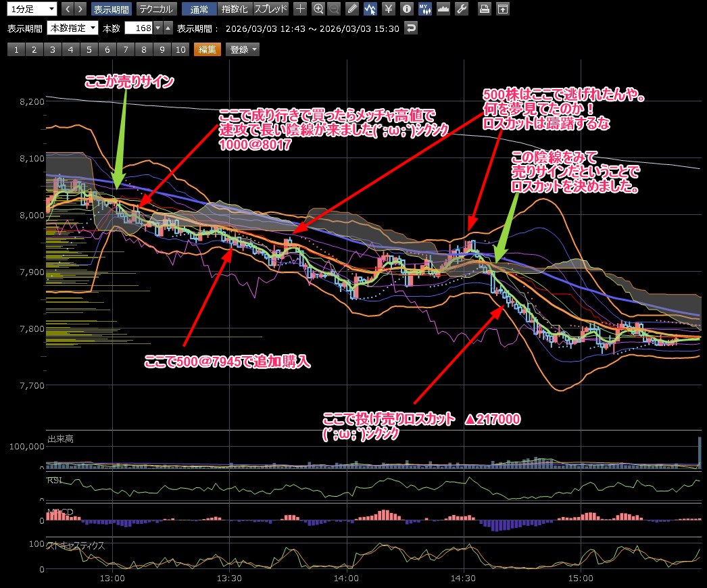The image size is (707, 588).
Task: Select the pencil drawing tool
Action: pos(352,9)
